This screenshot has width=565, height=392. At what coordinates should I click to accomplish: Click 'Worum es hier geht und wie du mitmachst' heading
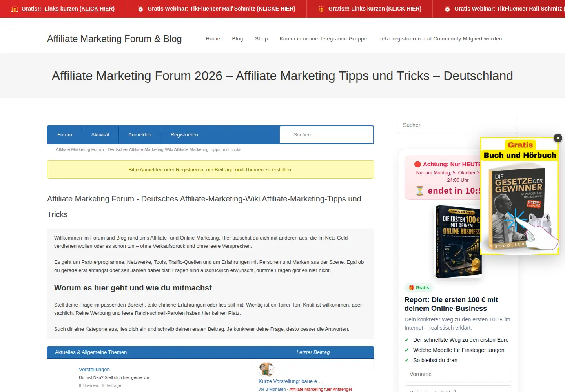133,288
